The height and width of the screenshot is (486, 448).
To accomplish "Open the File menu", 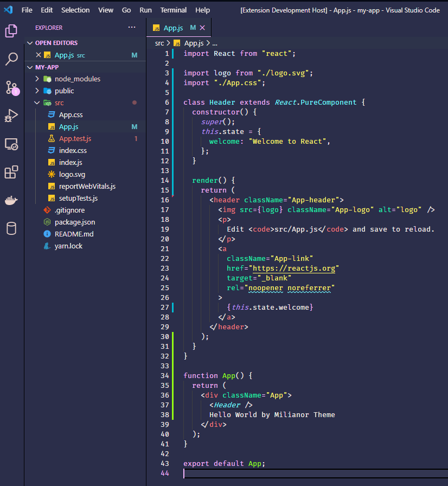I will [27, 10].
